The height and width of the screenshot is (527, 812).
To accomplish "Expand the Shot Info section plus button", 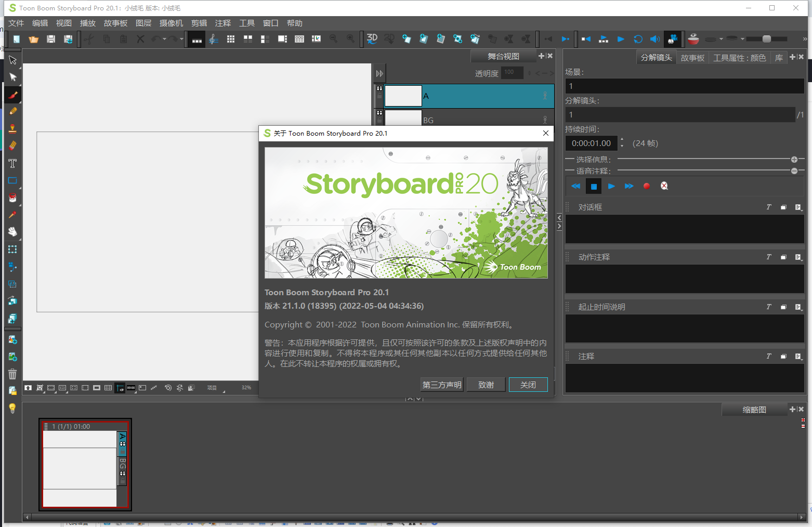I will click(x=794, y=160).
